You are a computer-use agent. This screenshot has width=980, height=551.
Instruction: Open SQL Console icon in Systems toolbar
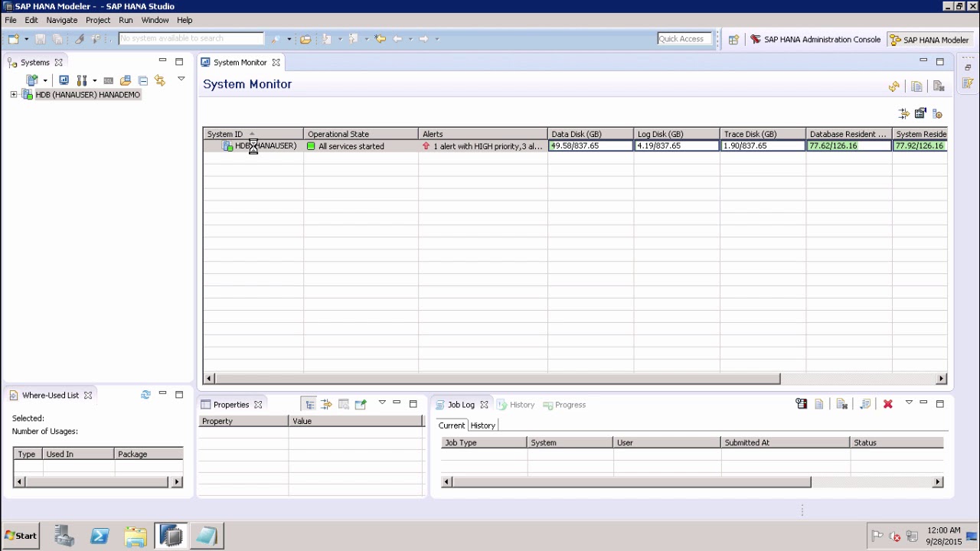pos(109,80)
